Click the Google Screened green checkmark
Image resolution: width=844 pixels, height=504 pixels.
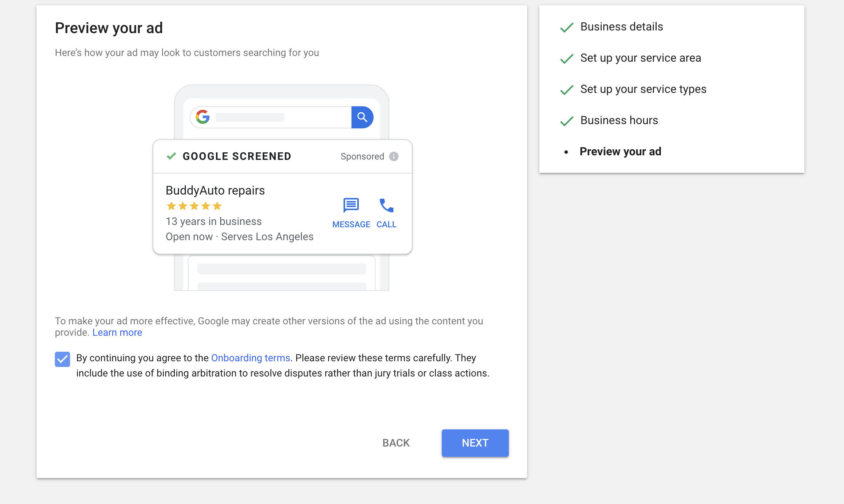(x=171, y=156)
